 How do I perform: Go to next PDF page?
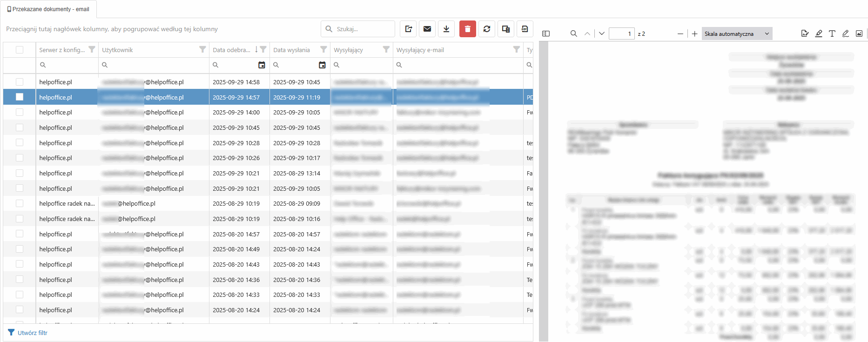(x=601, y=34)
